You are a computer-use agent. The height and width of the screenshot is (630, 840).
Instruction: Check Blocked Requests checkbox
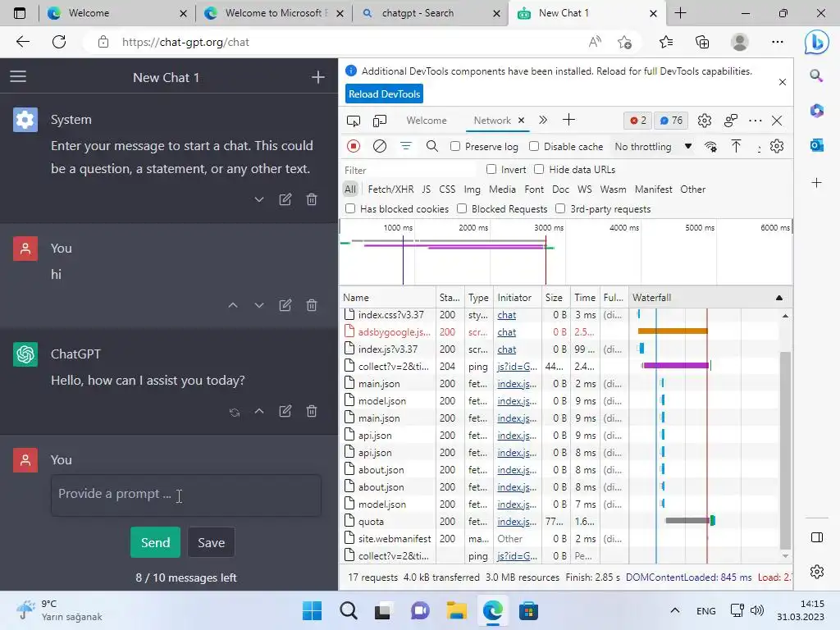pos(461,209)
